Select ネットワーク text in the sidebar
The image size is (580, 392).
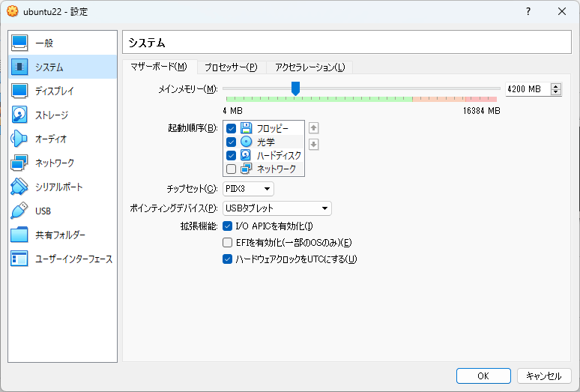coord(55,163)
